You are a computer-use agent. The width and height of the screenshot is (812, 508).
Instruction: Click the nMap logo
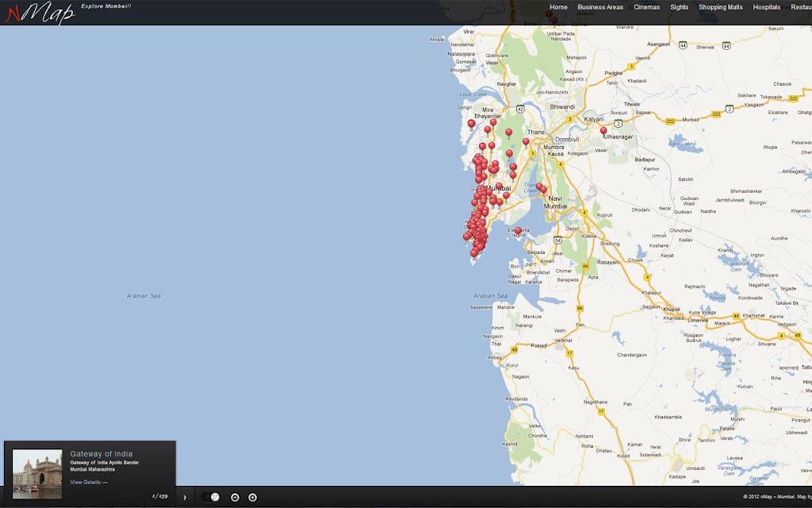[40, 13]
